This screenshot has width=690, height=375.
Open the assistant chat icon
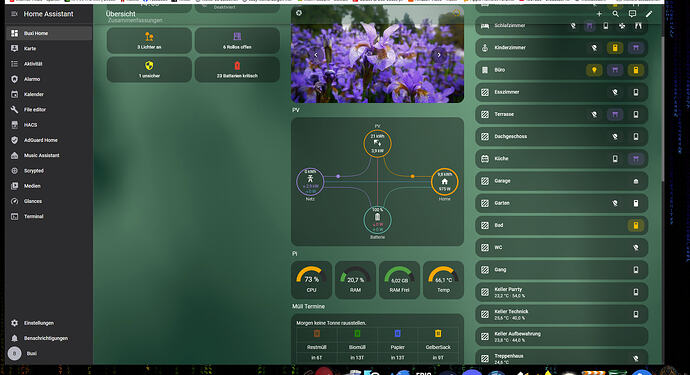pos(632,14)
